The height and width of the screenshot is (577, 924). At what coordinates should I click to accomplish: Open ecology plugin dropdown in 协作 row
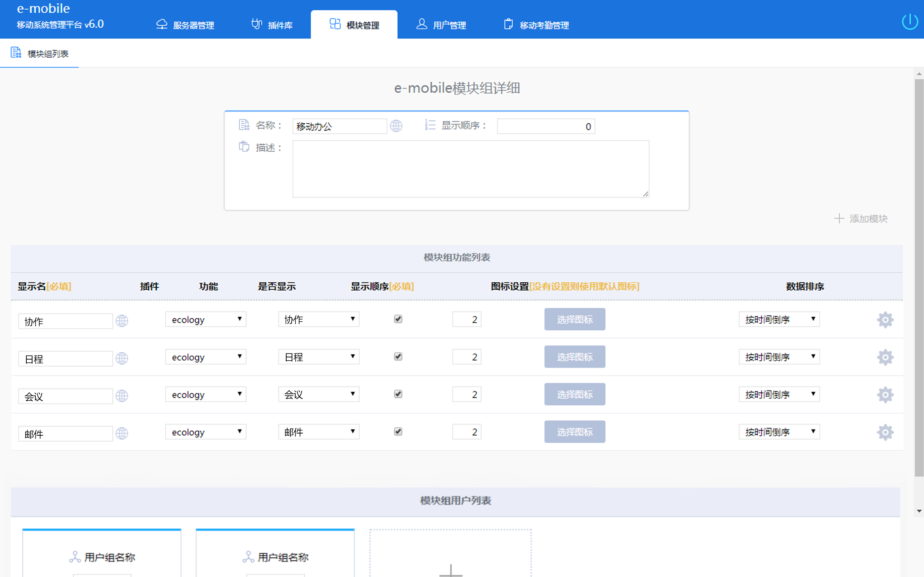click(205, 320)
